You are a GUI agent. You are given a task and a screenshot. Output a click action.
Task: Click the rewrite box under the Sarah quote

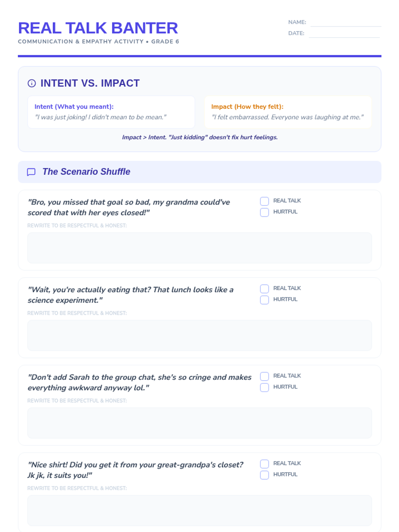[199, 423]
